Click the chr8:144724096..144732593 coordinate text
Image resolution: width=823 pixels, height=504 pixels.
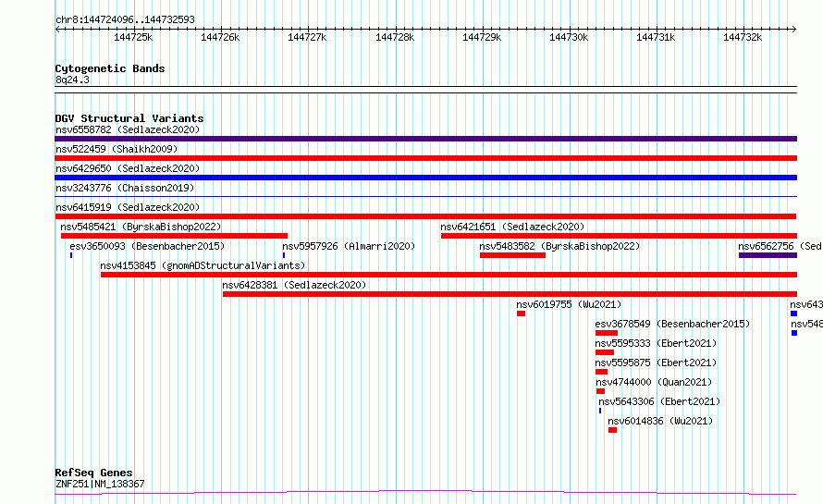[125, 19]
